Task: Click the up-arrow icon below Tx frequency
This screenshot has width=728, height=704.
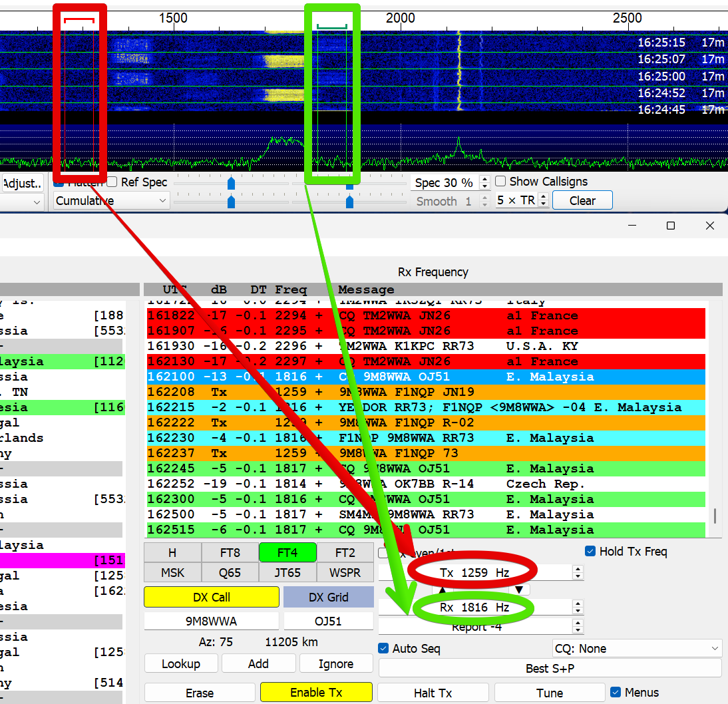Action: [442, 590]
